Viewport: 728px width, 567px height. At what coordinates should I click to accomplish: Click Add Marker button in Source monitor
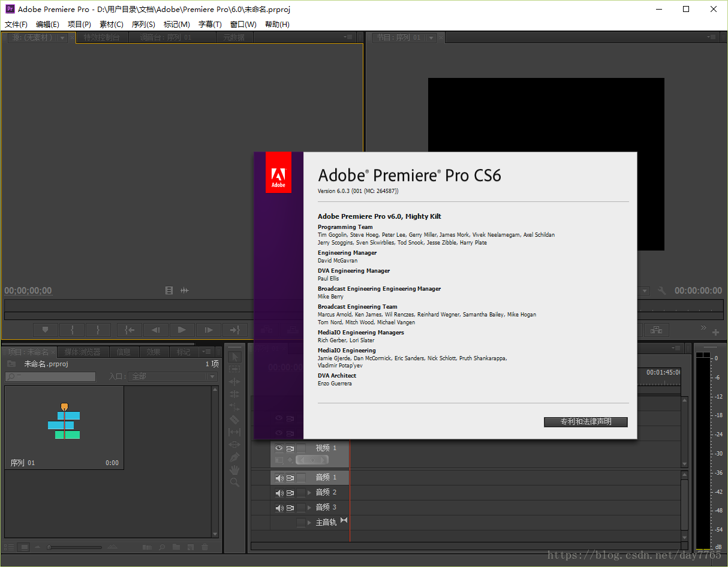coord(45,329)
